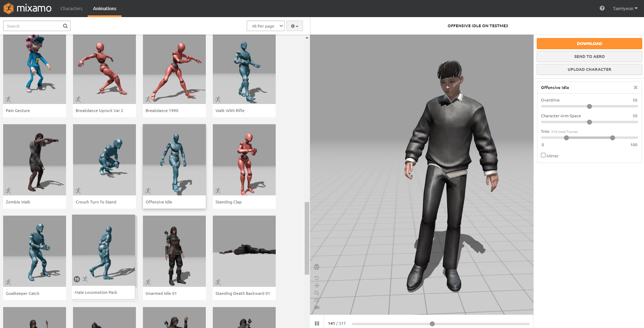The width and height of the screenshot is (644, 328).
Task: Click running-man icon on Walk With Rifle card
Action: point(218,99)
